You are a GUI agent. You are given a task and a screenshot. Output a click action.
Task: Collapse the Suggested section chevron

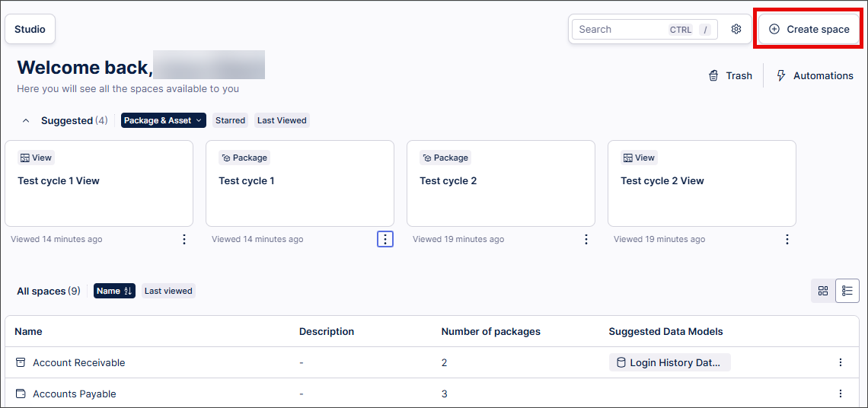pyautogui.click(x=25, y=121)
